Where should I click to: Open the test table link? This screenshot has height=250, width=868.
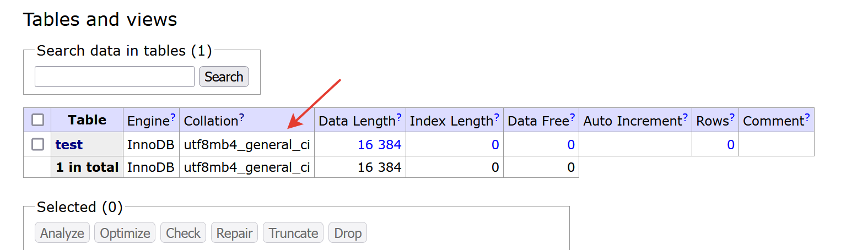coord(69,145)
